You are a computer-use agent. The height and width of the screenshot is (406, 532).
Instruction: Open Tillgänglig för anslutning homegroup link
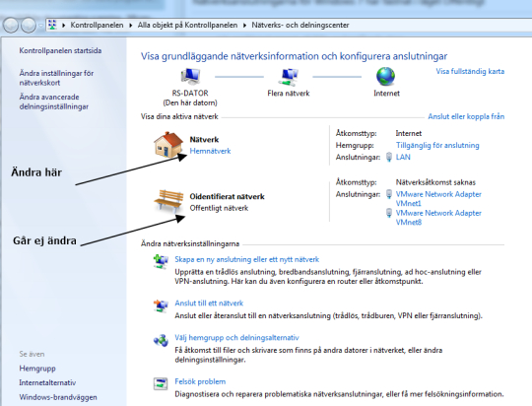[x=437, y=145]
